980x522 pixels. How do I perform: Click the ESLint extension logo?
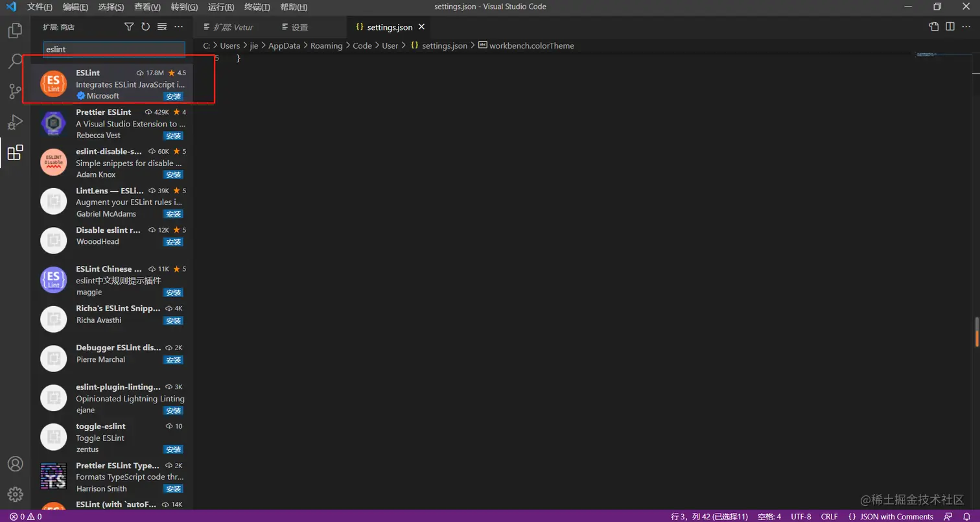(x=54, y=84)
